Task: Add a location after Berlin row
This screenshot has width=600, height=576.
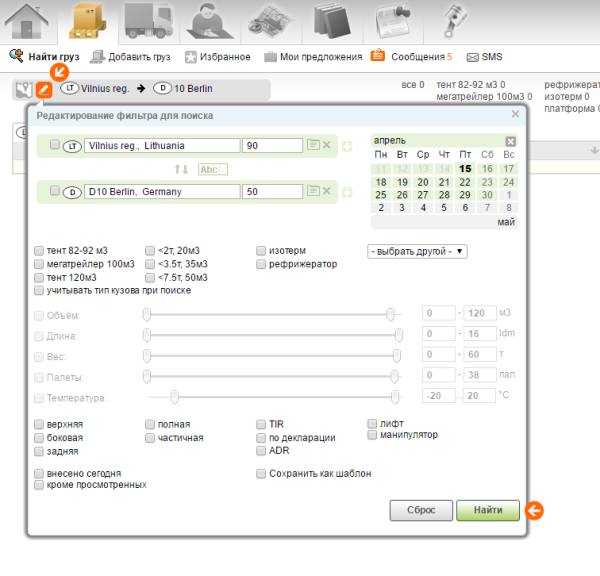Action: pyautogui.click(x=347, y=191)
